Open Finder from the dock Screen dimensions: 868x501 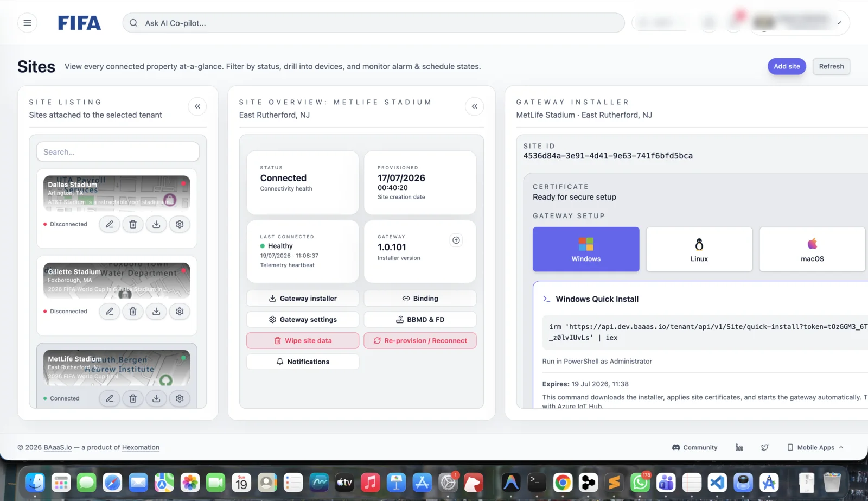click(35, 482)
